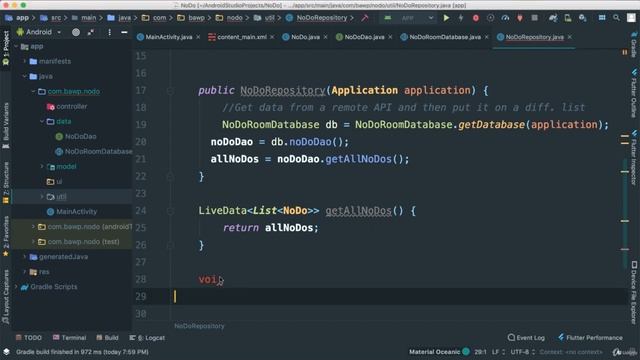Image resolution: width=640 pixels, height=360 pixels.
Task: Open the Logcat tool window
Action: [x=147, y=338]
